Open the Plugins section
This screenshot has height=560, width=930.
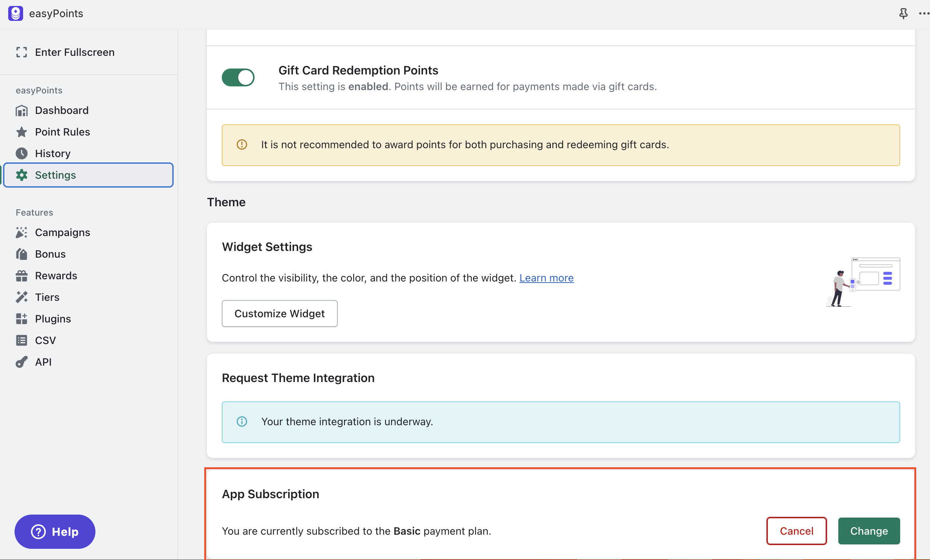coord(22,319)
